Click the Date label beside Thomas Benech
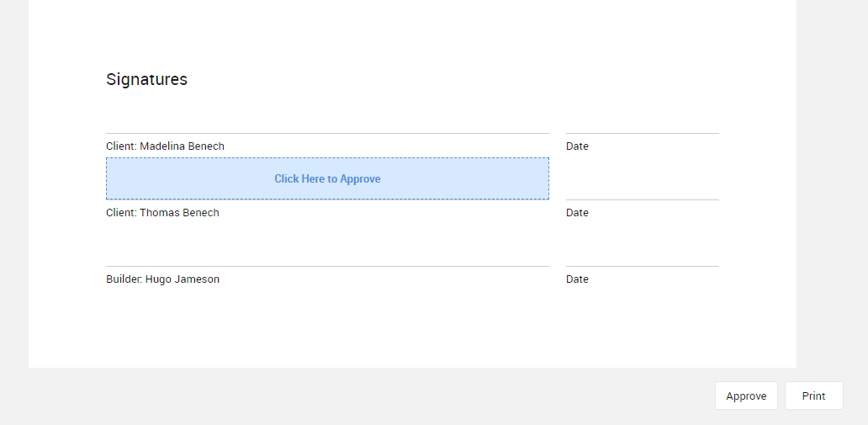 coord(577,213)
